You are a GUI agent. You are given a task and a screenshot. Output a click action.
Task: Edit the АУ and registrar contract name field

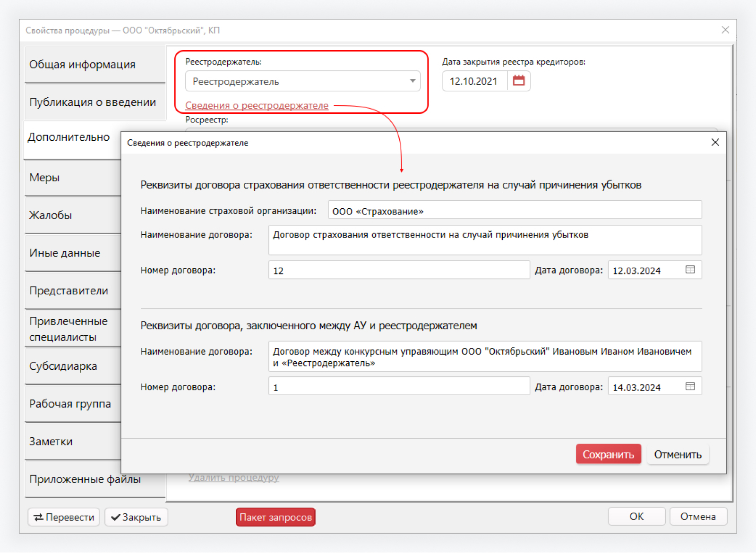point(485,357)
